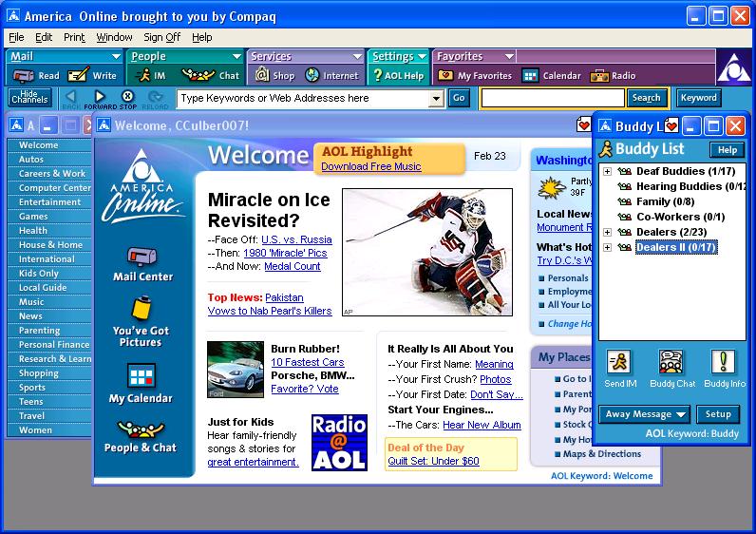756x534 pixels.
Task: Expand the Dealers II group
Action: (608, 247)
